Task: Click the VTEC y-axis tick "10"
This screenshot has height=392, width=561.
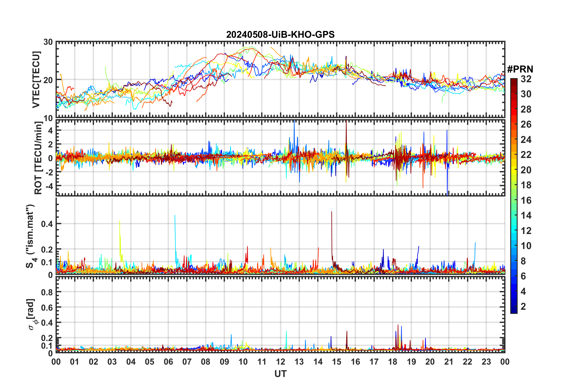Action: pos(48,118)
